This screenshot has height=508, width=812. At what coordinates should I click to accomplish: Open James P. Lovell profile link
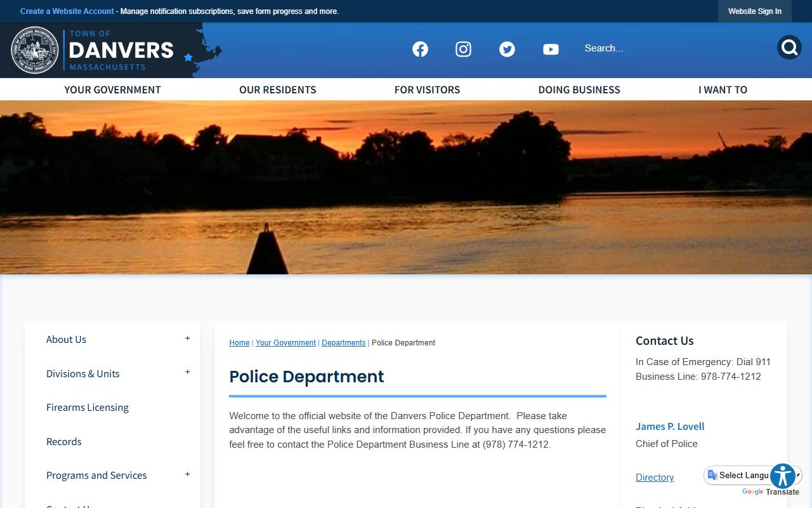pos(670,427)
